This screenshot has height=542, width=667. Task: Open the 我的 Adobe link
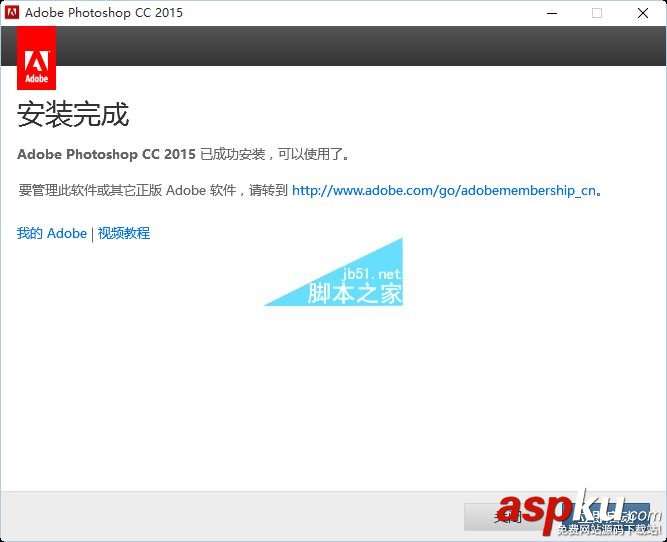pos(52,233)
